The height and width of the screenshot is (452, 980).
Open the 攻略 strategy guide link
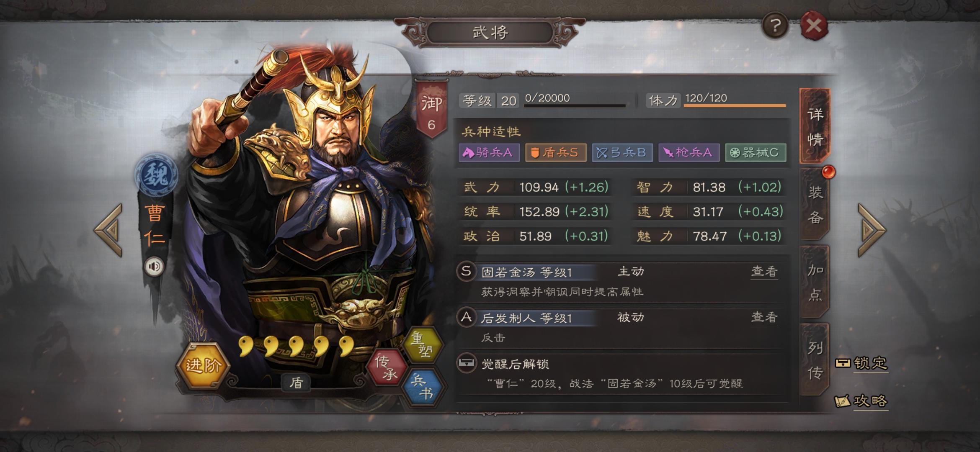tap(861, 401)
